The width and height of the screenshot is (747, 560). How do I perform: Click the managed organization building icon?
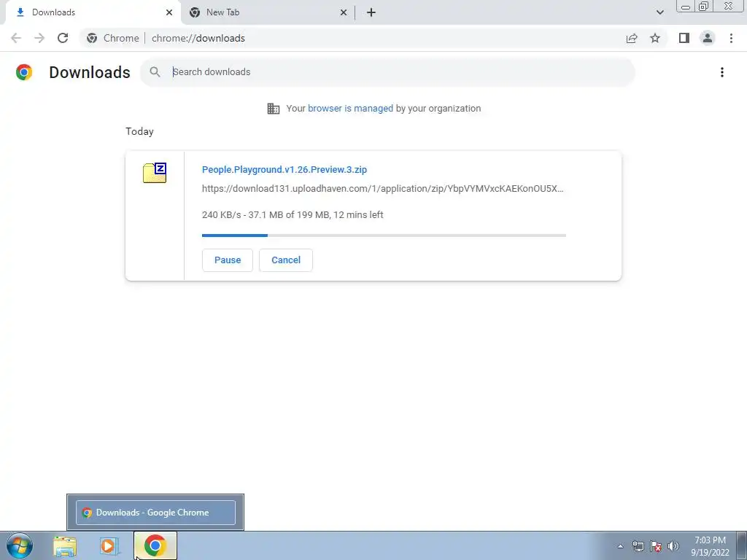pyautogui.click(x=274, y=109)
